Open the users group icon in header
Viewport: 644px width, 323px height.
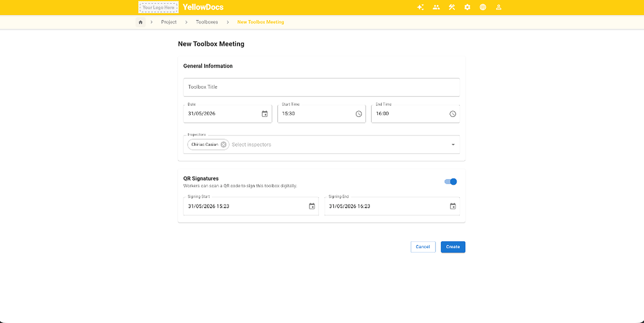pyautogui.click(x=436, y=7)
